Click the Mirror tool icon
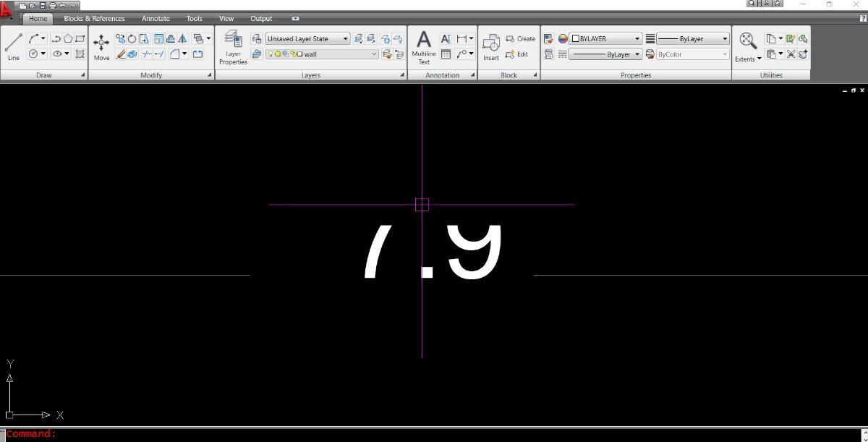 [x=182, y=39]
